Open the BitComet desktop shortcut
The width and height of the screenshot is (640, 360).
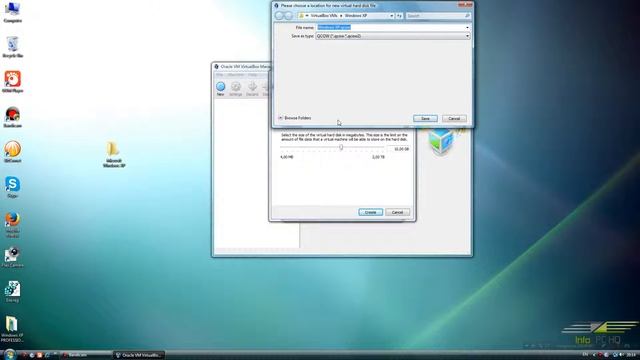tap(13, 152)
